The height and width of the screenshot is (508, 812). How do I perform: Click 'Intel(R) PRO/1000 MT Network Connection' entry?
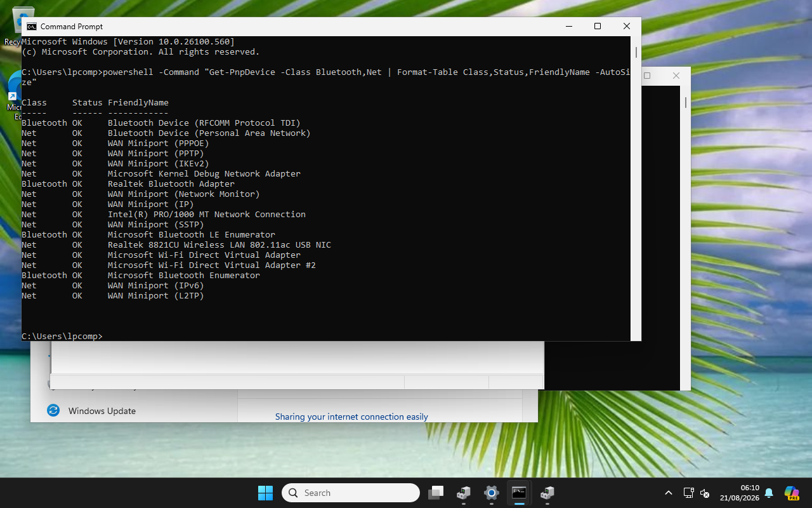tap(207, 214)
